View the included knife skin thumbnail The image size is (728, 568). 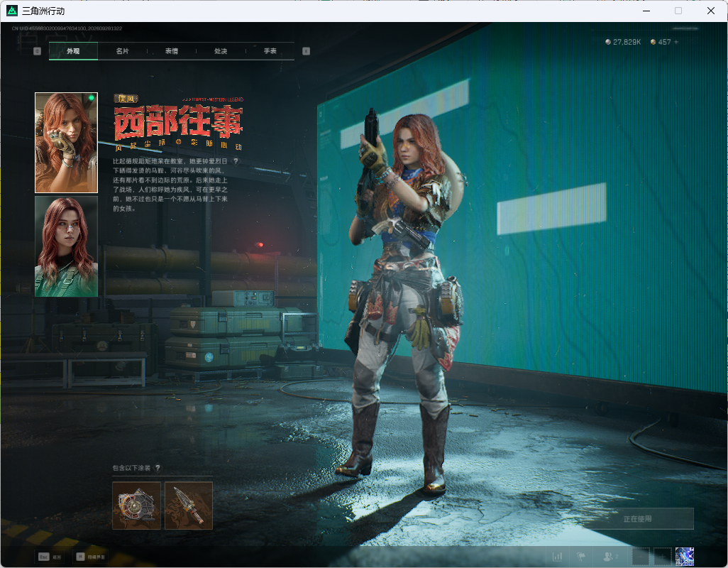[189, 506]
